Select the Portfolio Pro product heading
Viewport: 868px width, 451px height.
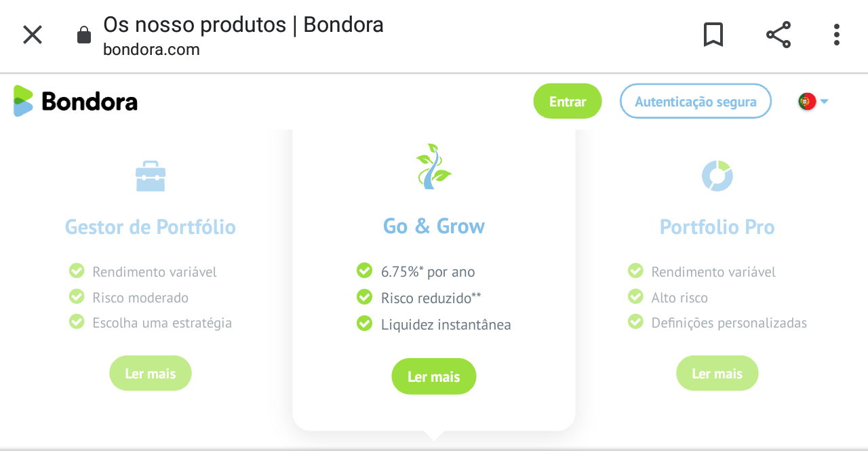tap(717, 228)
